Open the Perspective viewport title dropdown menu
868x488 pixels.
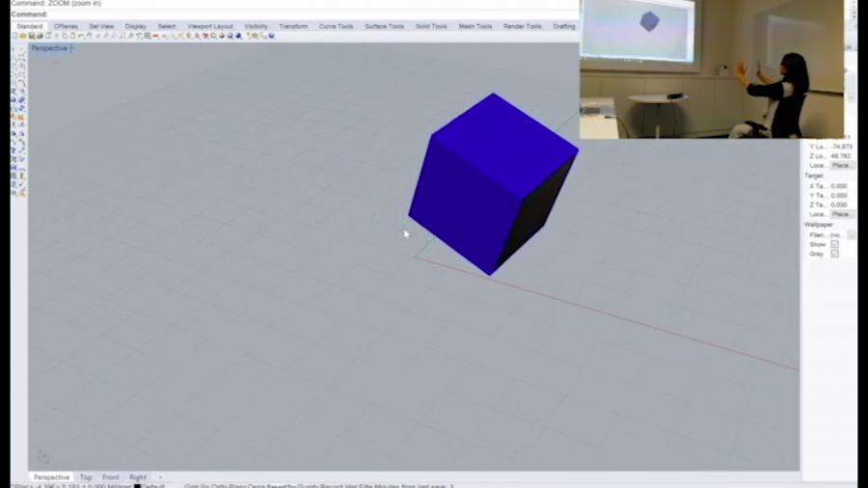click(71, 48)
